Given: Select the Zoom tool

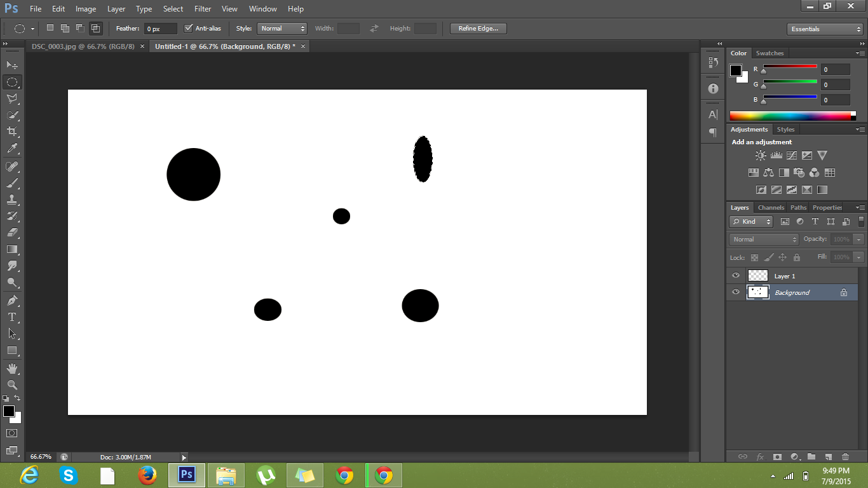Looking at the screenshot, I should pyautogui.click(x=12, y=385).
